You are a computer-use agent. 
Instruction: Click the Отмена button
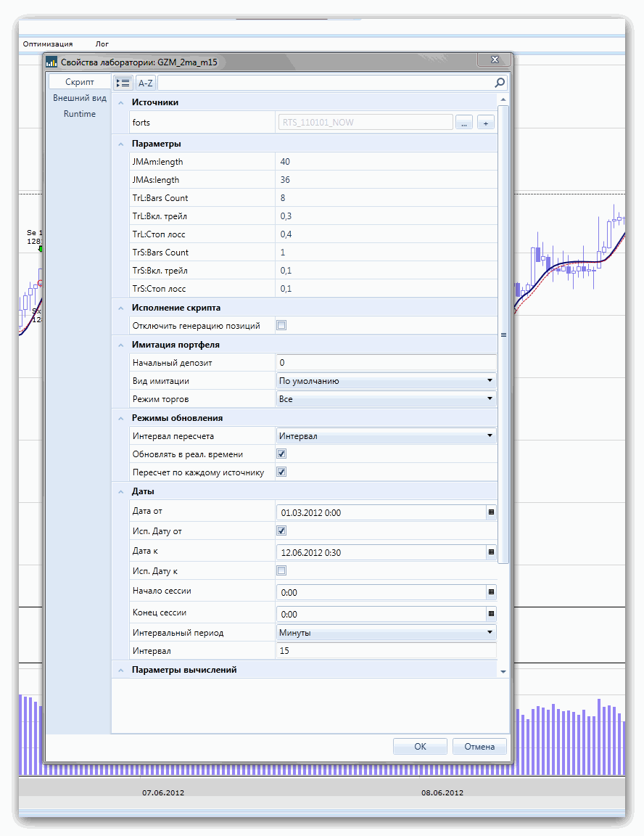pos(479,747)
